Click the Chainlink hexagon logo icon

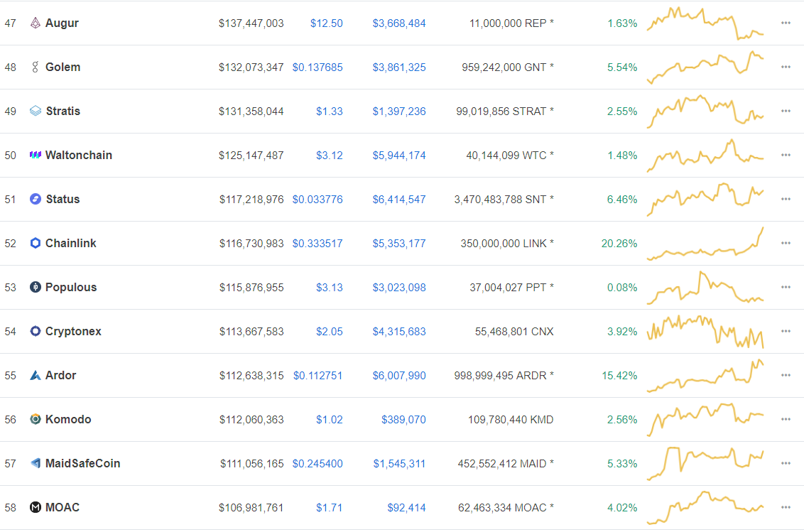(35, 243)
